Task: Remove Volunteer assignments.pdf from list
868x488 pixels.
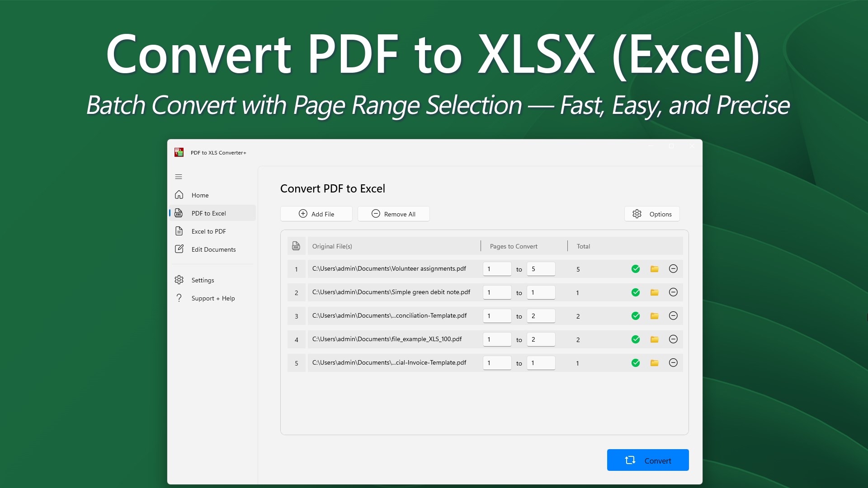Action: click(673, 269)
